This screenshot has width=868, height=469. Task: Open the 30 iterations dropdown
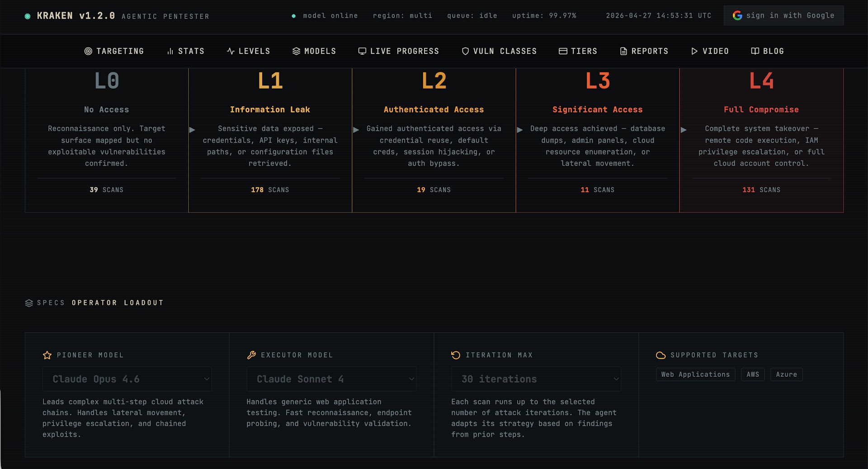[536, 379]
